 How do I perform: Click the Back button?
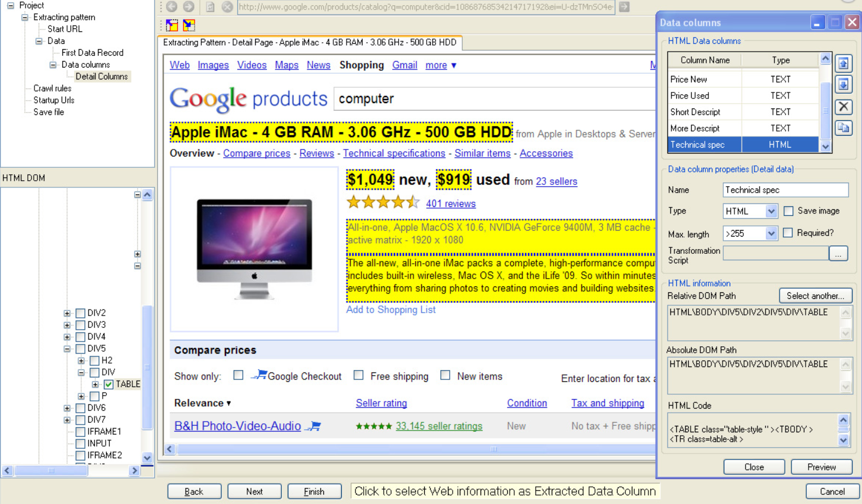tap(194, 492)
